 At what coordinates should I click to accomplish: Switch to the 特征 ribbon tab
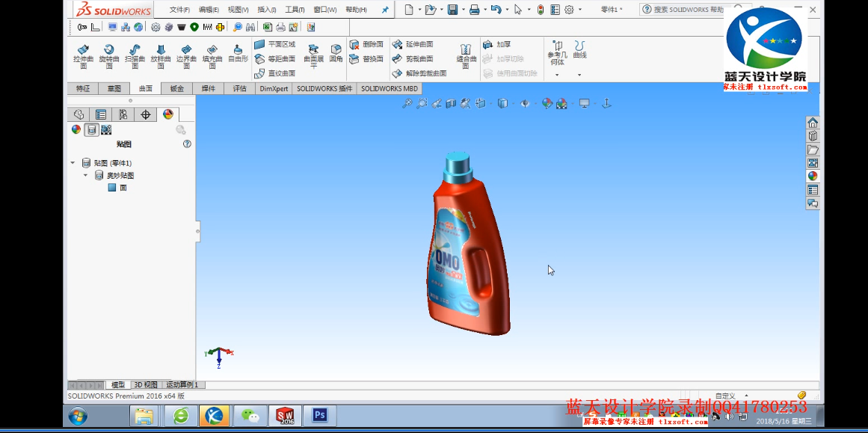[x=83, y=88]
